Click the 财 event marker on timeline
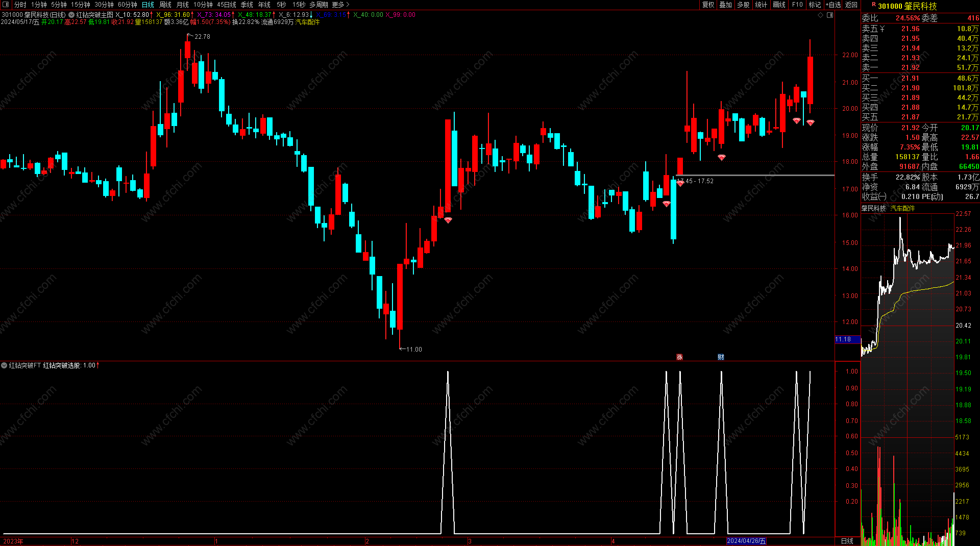This screenshot has height=546, width=980. [721, 357]
